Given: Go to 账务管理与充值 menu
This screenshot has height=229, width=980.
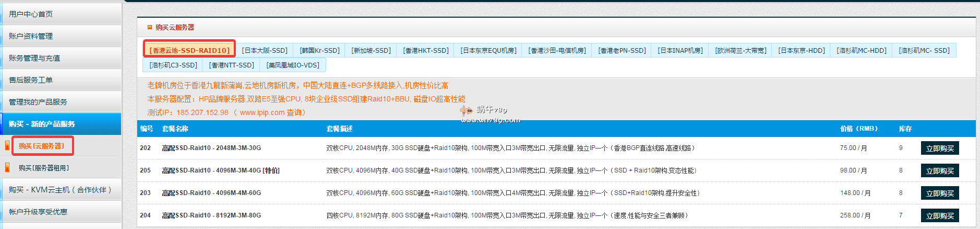Looking at the screenshot, I should [x=34, y=58].
